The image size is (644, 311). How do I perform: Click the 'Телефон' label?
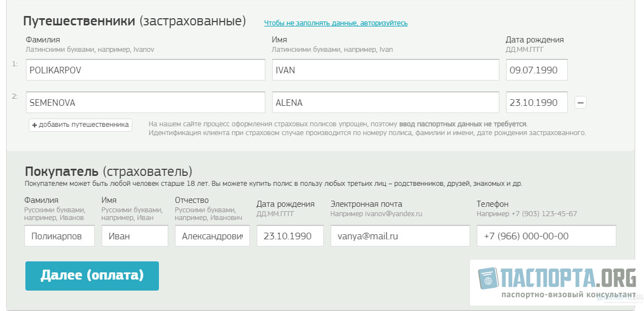(492, 204)
